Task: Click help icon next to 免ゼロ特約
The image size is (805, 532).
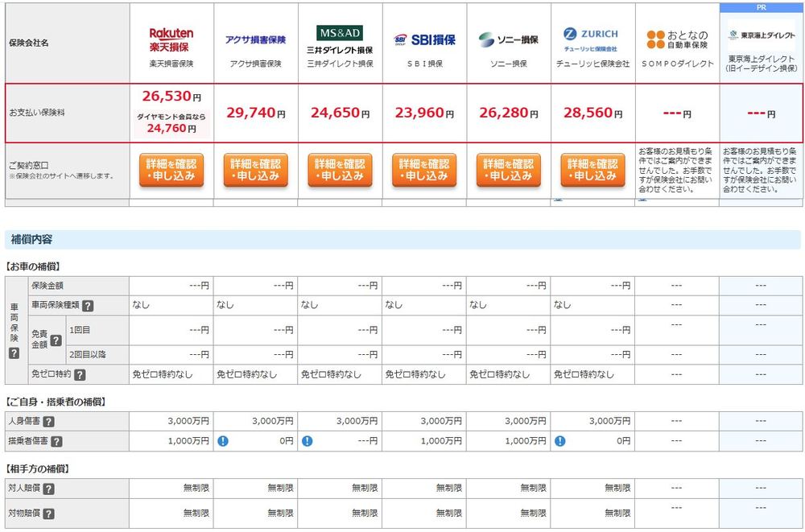Action: pyautogui.click(x=80, y=375)
